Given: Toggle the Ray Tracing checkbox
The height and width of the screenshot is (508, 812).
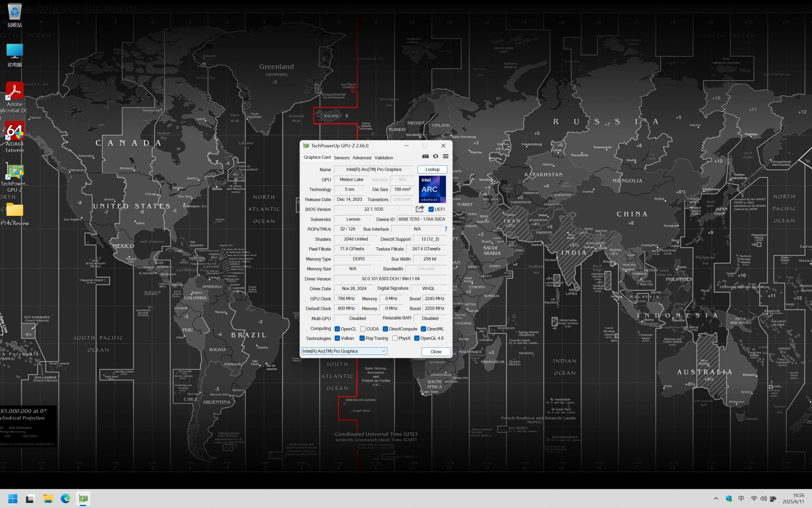Looking at the screenshot, I should point(362,338).
